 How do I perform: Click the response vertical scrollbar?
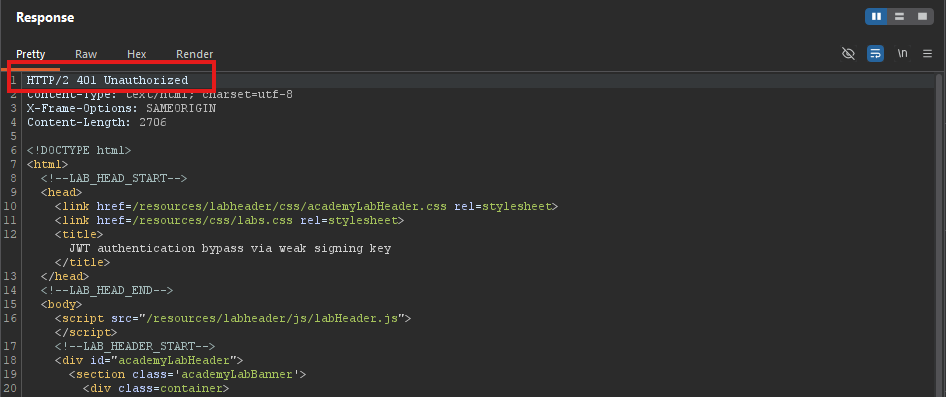tap(939, 235)
